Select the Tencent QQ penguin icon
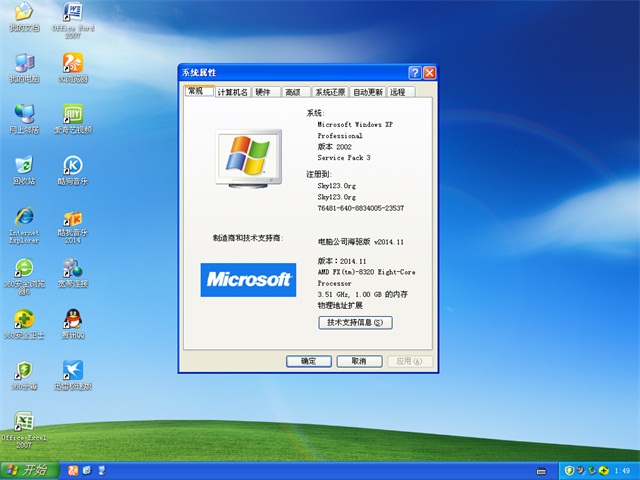This screenshot has width=640, height=480. click(72, 318)
